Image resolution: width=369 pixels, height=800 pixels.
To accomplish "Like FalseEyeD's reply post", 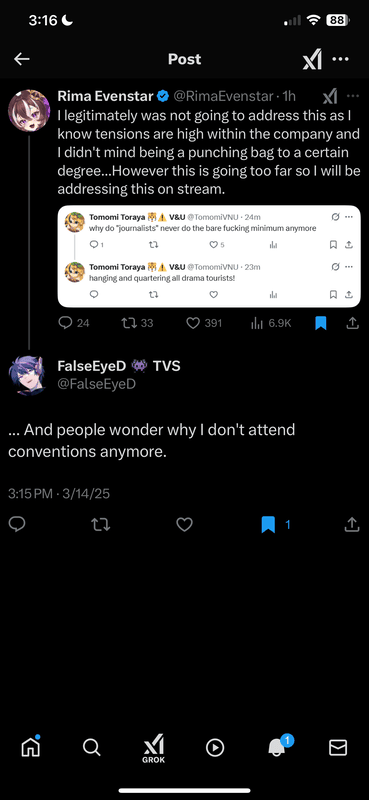I will (x=184, y=524).
